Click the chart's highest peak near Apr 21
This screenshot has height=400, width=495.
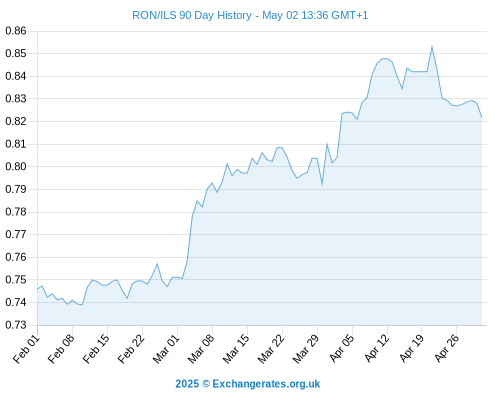pos(432,47)
